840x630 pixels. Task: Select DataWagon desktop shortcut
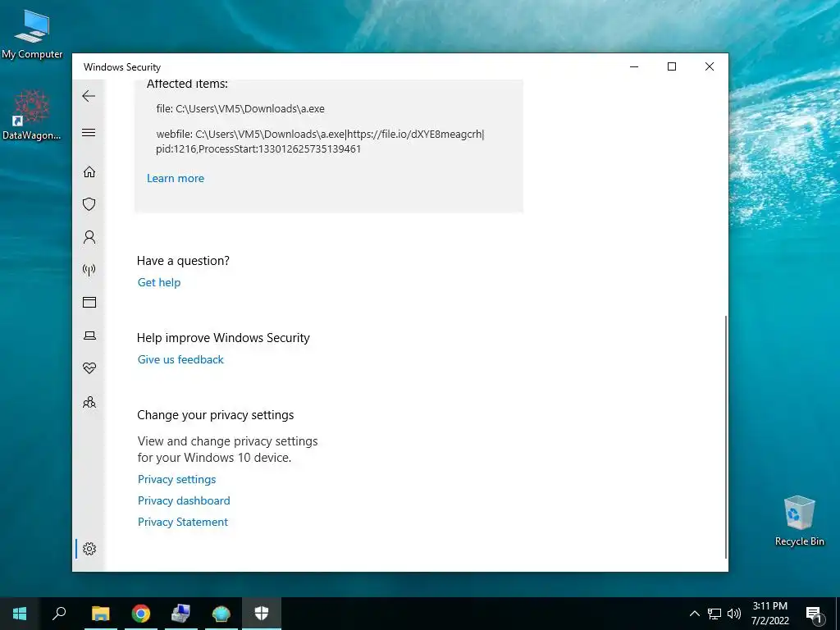pos(32,115)
